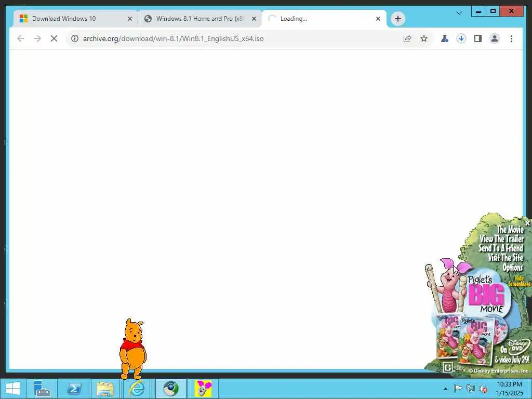Click the Winnie the Pooh ScreenMate character
Image resolution: width=532 pixels, height=399 pixels.
(x=133, y=349)
